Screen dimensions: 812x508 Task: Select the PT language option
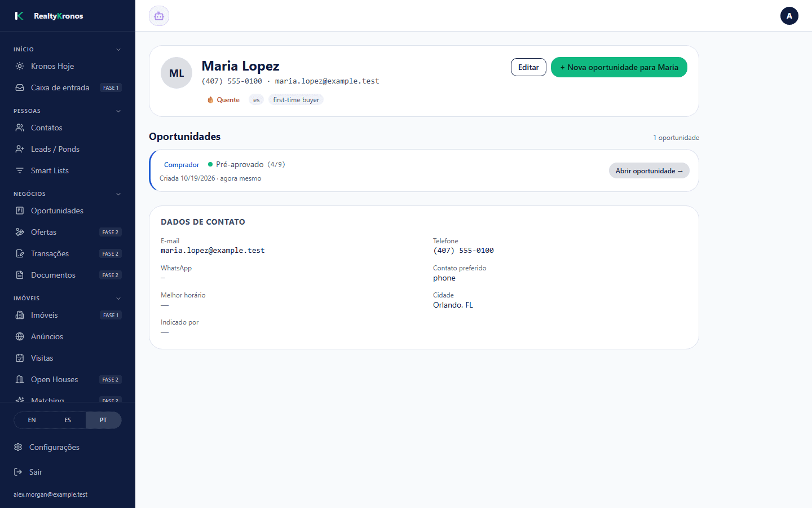point(103,420)
